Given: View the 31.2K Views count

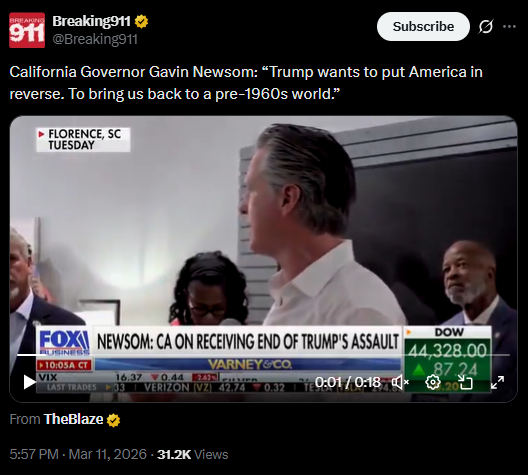Looking at the screenshot, I should pos(193,454).
